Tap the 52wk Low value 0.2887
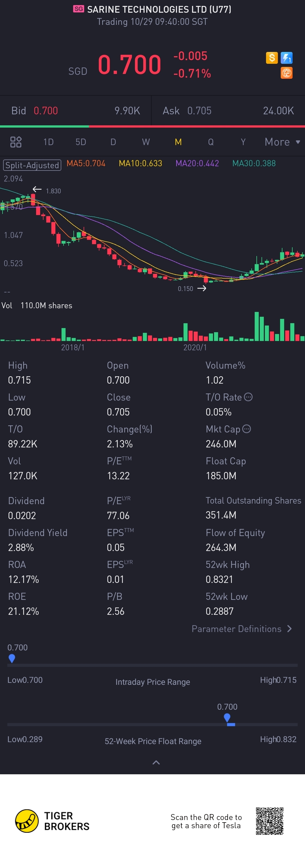 coord(220,611)
